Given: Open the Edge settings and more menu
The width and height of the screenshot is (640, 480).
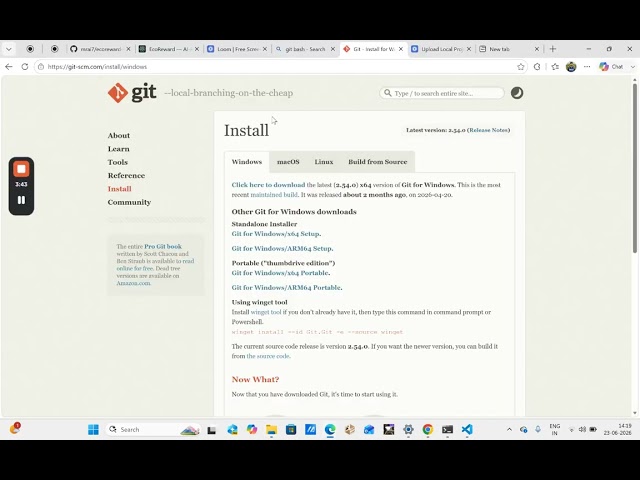Looking at the screenshot, I should point(587,67).
